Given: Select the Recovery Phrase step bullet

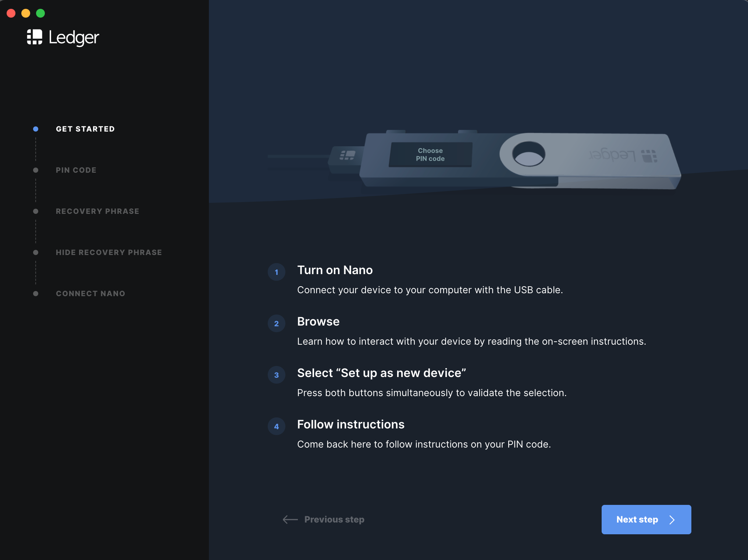Looking at the screenshot, I should [36, 211].
